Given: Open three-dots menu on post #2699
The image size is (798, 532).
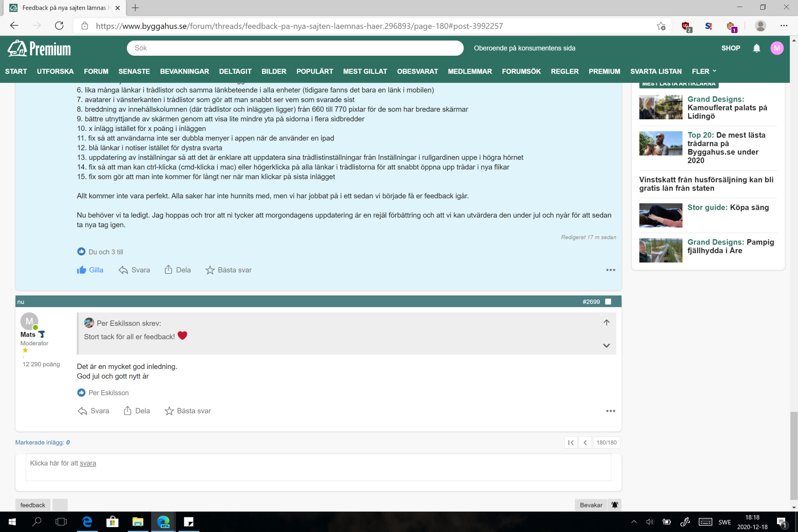Looking at the screenshot, I should point(610,411).
